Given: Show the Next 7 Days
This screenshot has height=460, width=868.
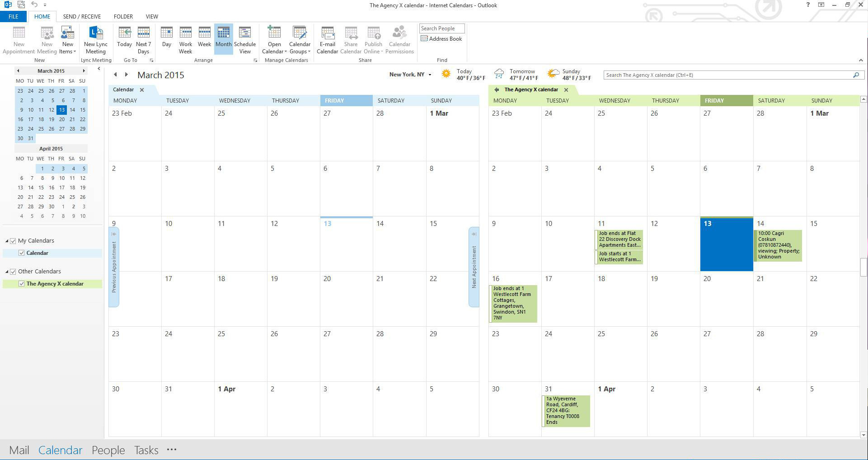Looking at the screenshot, I should 143,40.
